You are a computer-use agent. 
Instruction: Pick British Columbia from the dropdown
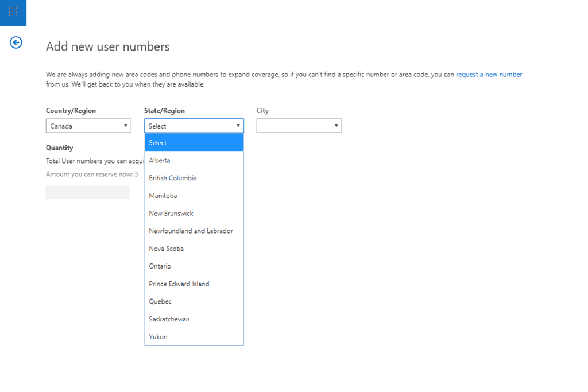point(194,178)
